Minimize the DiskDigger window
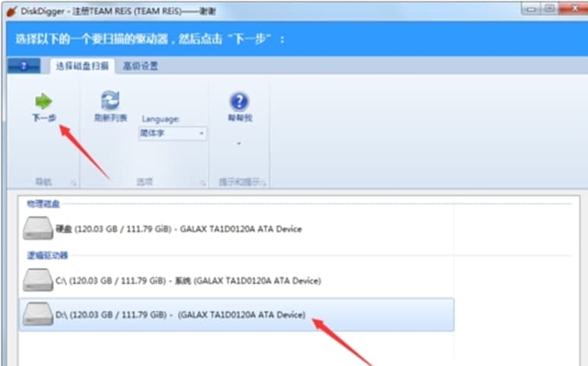 point(531,9)
